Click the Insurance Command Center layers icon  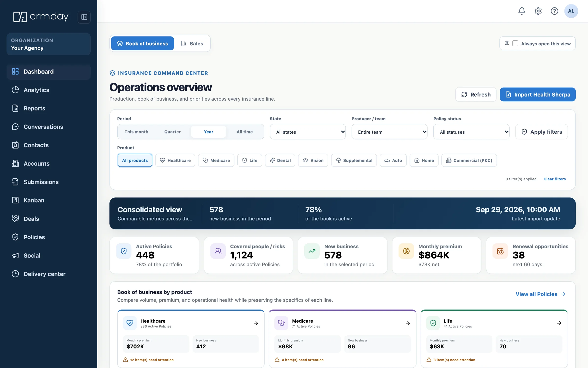click(x=112, y=73)
